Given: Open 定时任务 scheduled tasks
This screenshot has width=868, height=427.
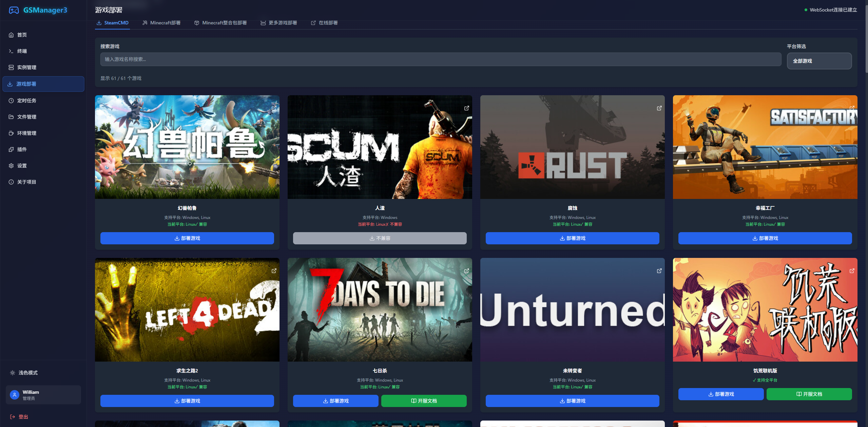Looking at the screenshot, I should (43, 101).
